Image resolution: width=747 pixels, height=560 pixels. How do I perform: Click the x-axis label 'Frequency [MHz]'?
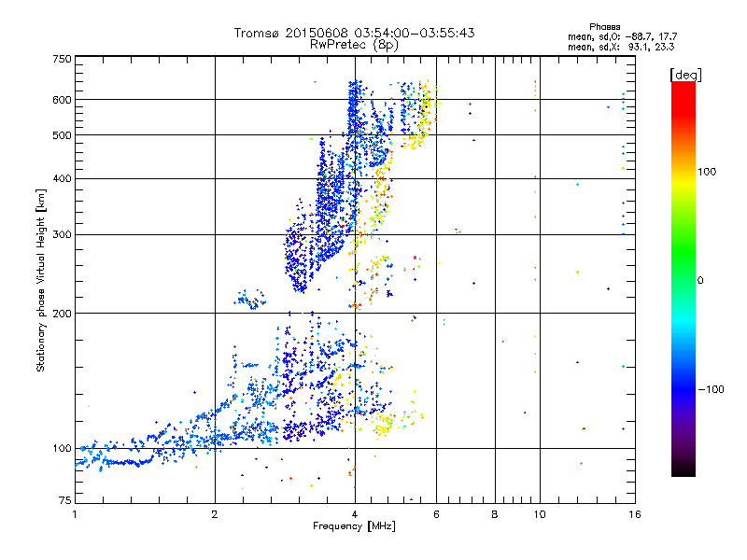(x=354, y=526)
